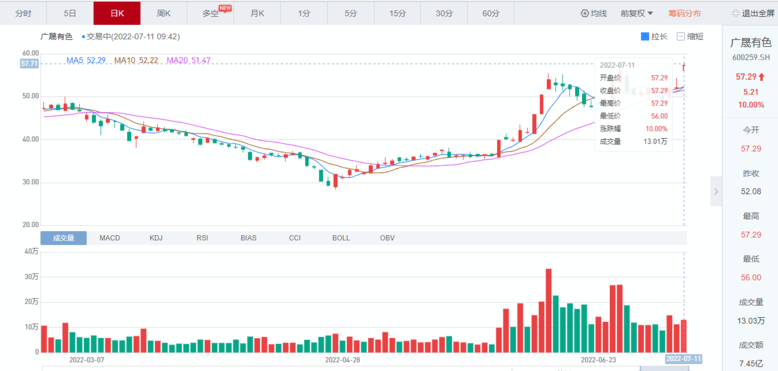Click the 均线 gear settings icon
778x371 pixels.
(584, 13)
